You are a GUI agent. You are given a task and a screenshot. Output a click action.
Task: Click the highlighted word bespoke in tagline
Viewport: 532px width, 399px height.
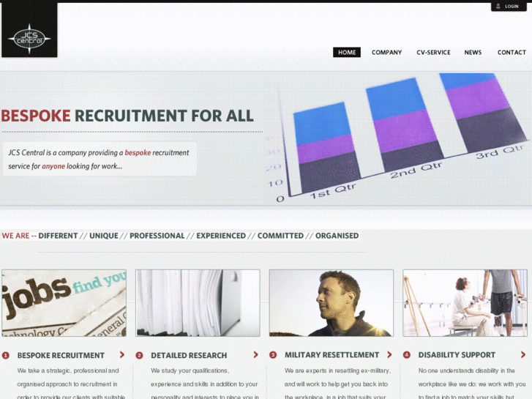[x=138, y=152]
